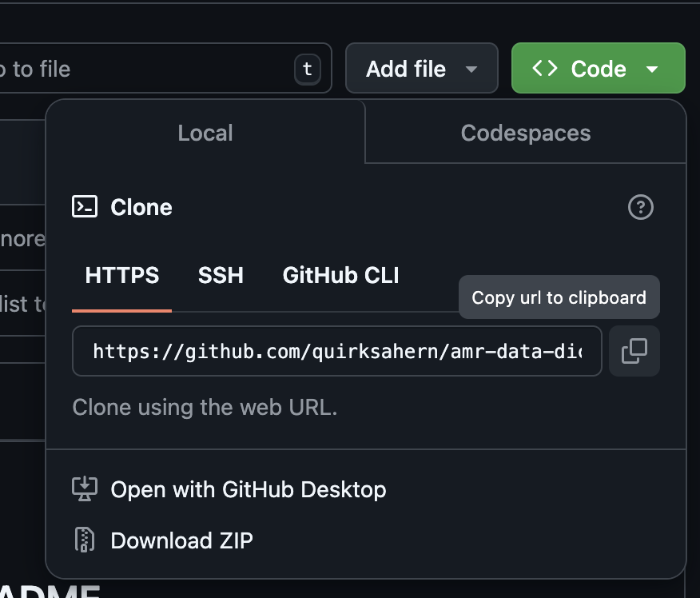This screenshot has width=700, height=598.
Task: Select the HTTPS clone option
Action: (x=122, y=275)
